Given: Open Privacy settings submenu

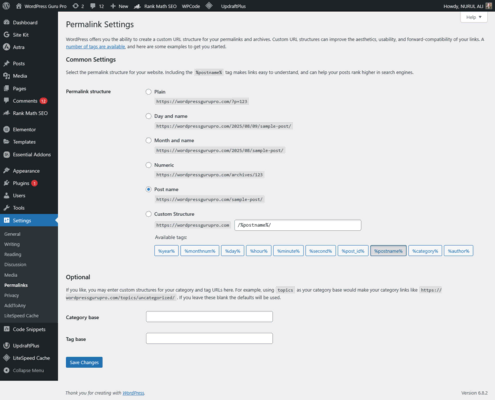Looking at the screenshot, I should 12,295.
